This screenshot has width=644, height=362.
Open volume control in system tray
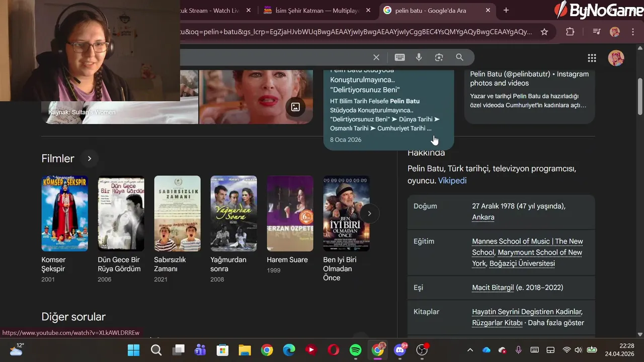[578, 350]
